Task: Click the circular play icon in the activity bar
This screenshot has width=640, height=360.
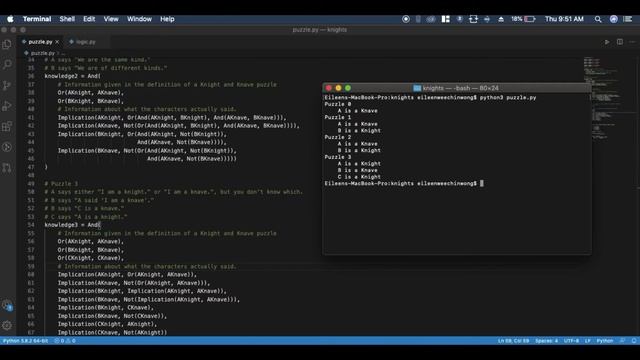Action: point(7,147)
